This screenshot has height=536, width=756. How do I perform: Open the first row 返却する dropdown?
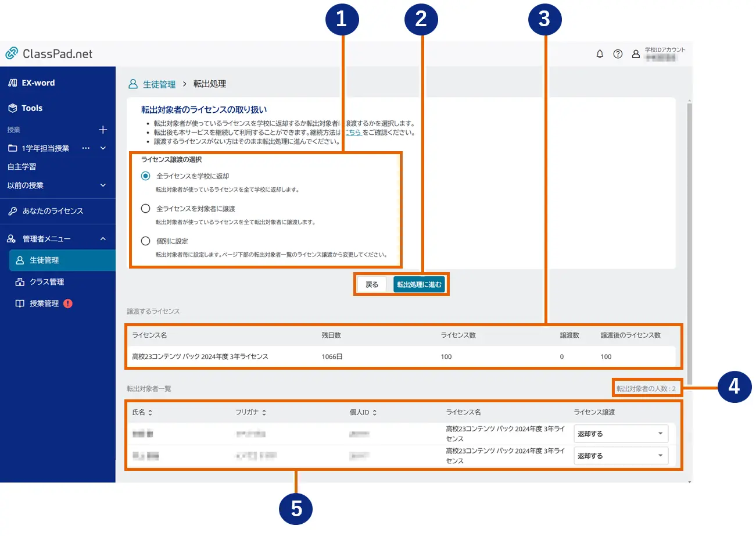click(x=621, y=434)
